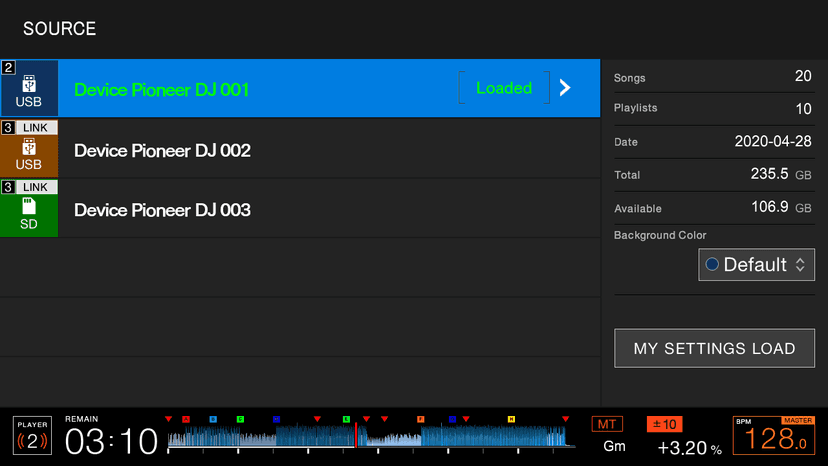The width and height of the screenshot is (828, 466).
Task: Click the light blue hot cue B marker
Action: [213, 419]
